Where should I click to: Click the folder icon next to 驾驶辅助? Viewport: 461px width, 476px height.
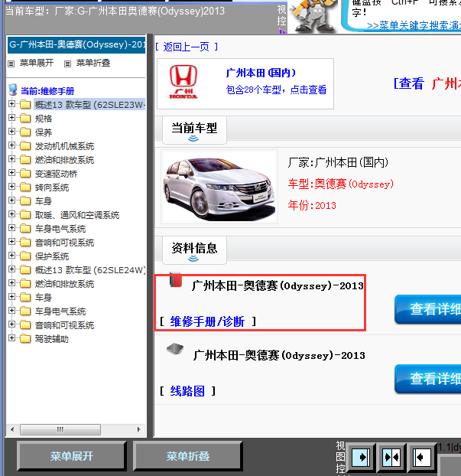25,338
